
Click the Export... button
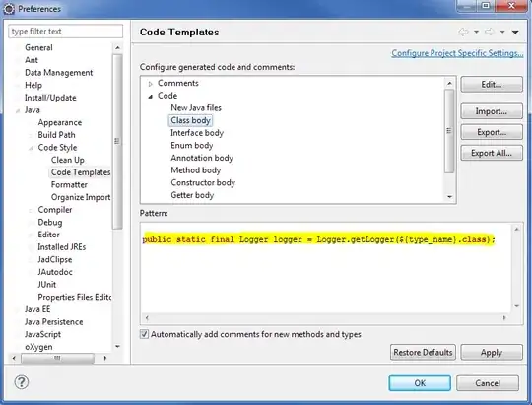point(492,132)
